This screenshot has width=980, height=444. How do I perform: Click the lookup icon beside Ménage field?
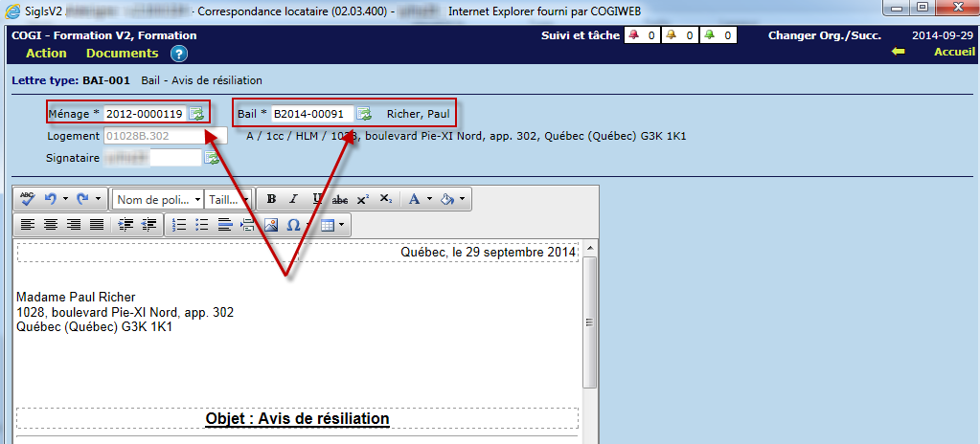[196, 114]
